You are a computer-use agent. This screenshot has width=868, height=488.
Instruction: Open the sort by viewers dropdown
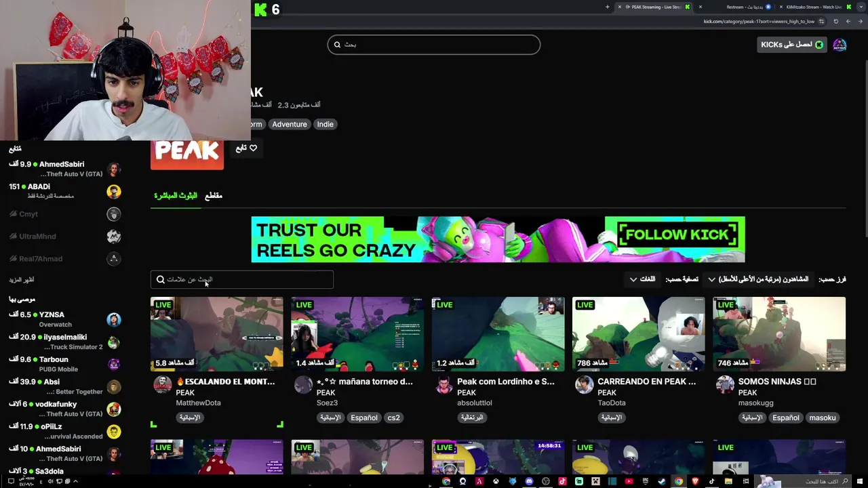(x=759, y=279)
